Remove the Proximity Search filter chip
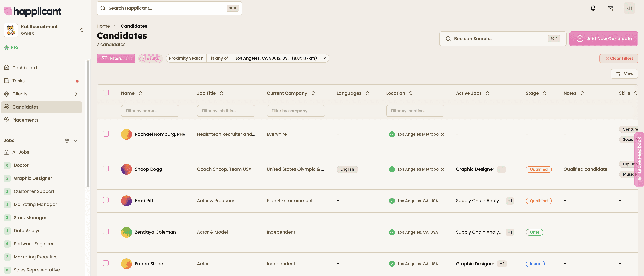The image size is (644, 276). pyautogui.click(x=325, y=58)
